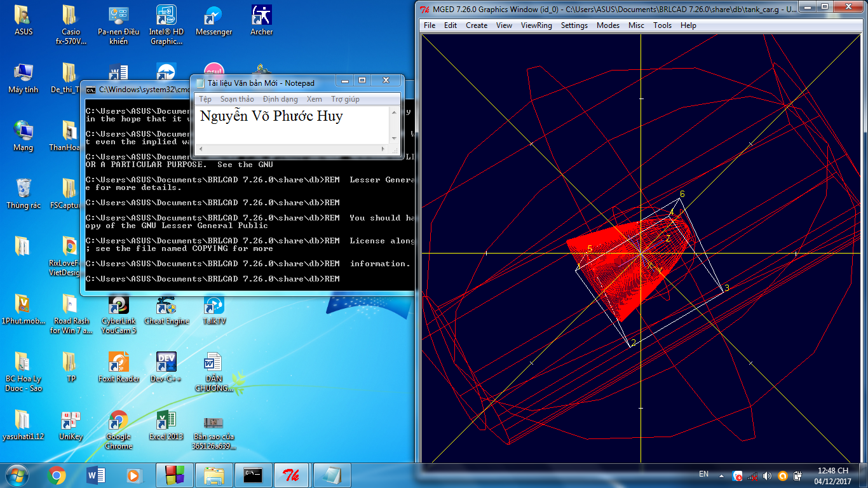Click the DẪN CHƯƠNG Word document icon

point(214,372)
